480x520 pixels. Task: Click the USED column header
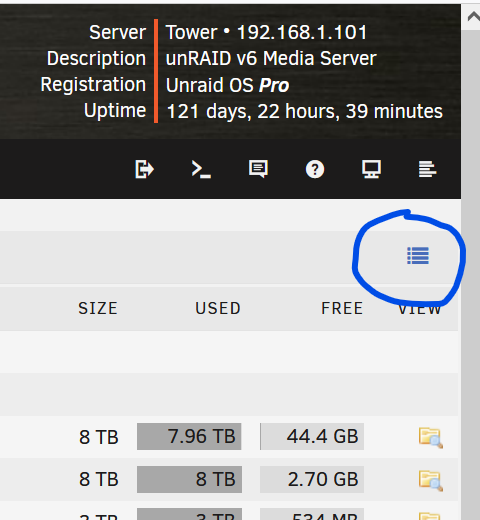tap(218, 308)
